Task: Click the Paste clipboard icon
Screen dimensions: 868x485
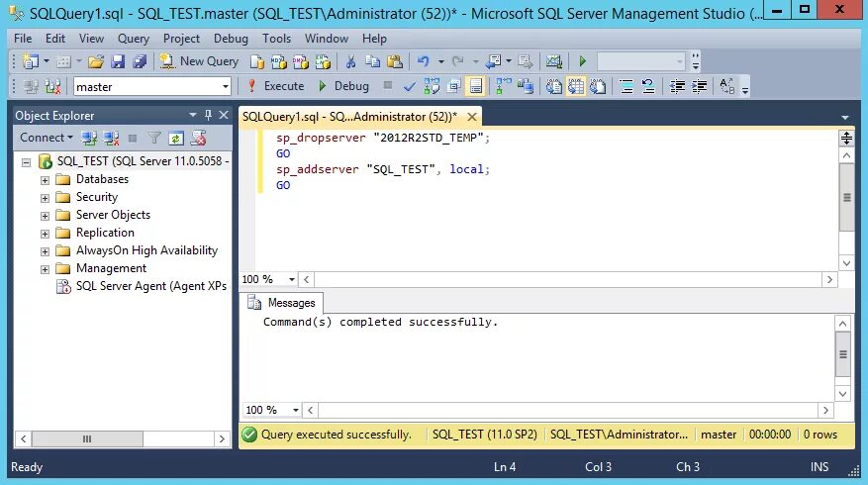Action: [395, 61]
